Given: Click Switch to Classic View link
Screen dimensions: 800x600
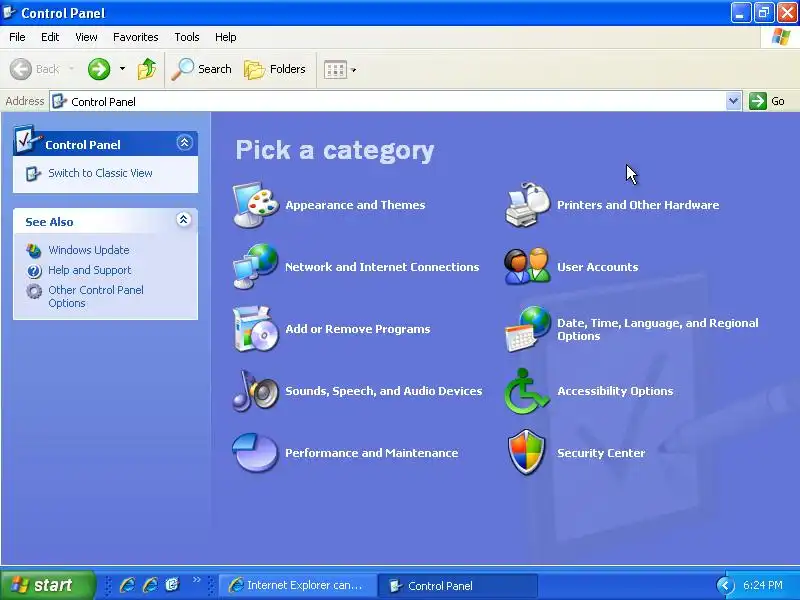Looking at the screenshot, I should (x=101, y=173).
